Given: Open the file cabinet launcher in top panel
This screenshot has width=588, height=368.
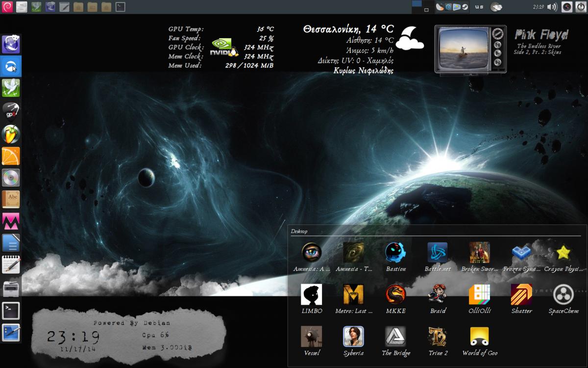Looking at the screenshot, I should pos(22,7).
